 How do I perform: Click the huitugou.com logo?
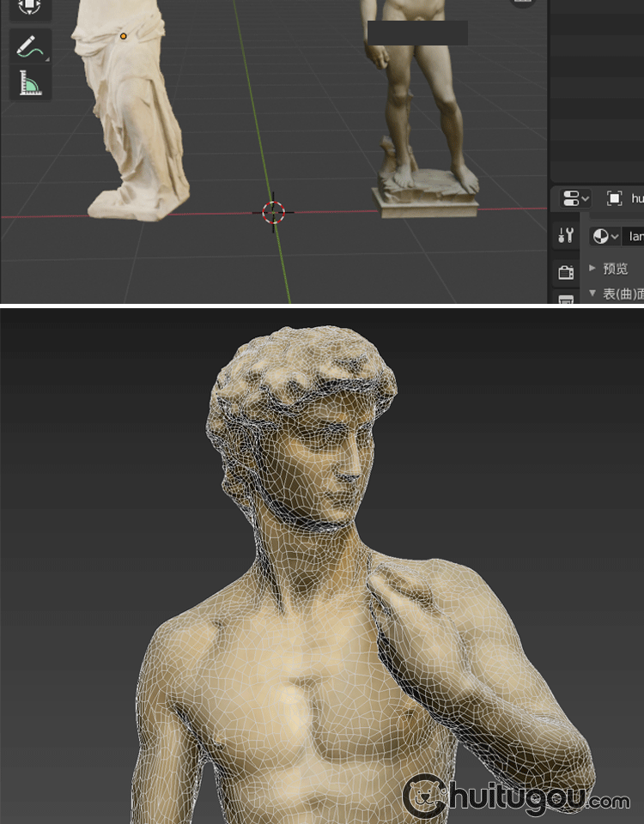[515, 797]
